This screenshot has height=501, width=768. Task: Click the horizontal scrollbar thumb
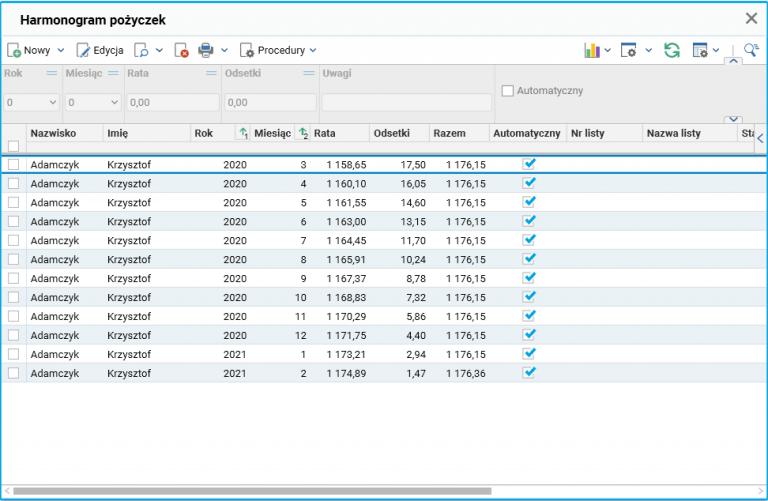[x=252, y=491]
